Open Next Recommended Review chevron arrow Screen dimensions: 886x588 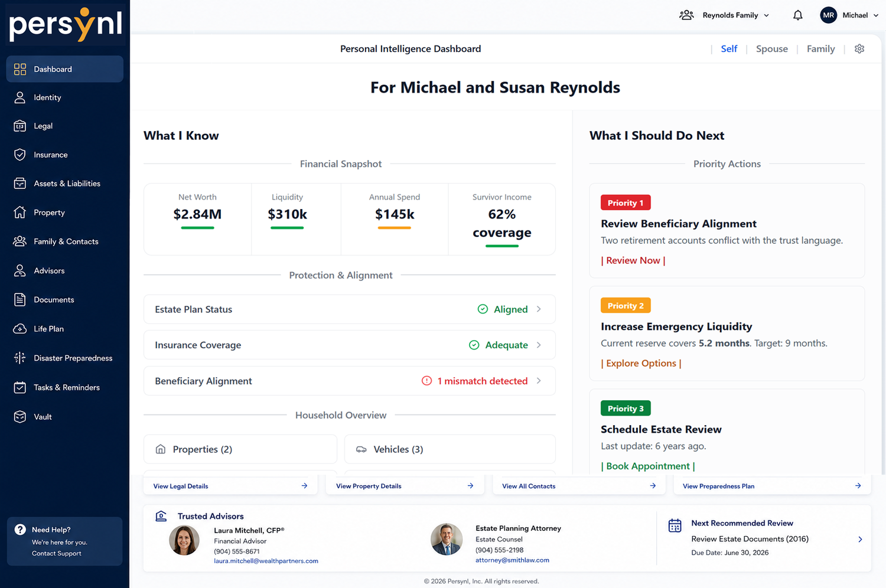click(860, 539)
